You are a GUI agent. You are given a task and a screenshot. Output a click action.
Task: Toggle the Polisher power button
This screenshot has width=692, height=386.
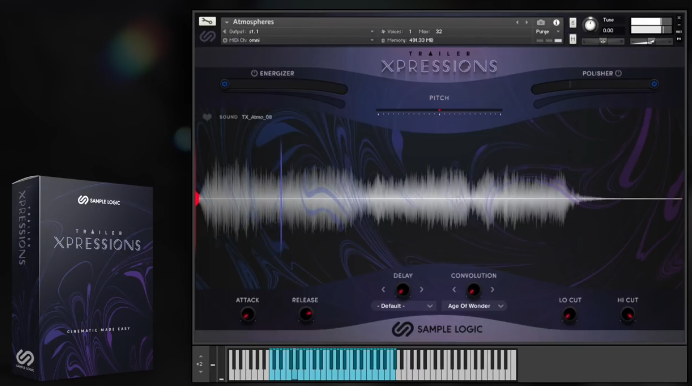click(618, 73)
